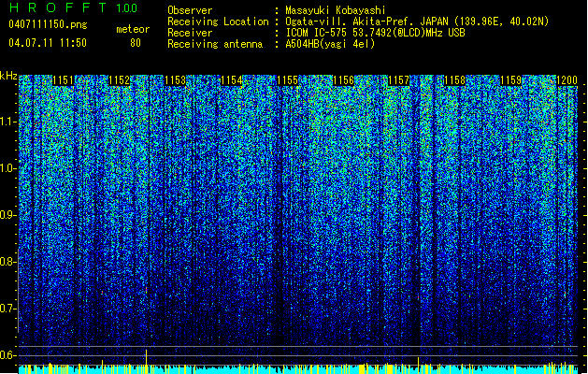Click the HROFFT 1.0.0 title text

(x=73, y=7)
